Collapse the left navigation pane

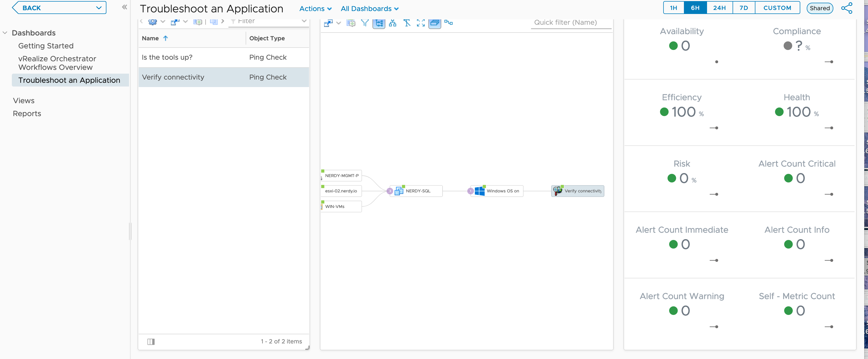[124, 7]
